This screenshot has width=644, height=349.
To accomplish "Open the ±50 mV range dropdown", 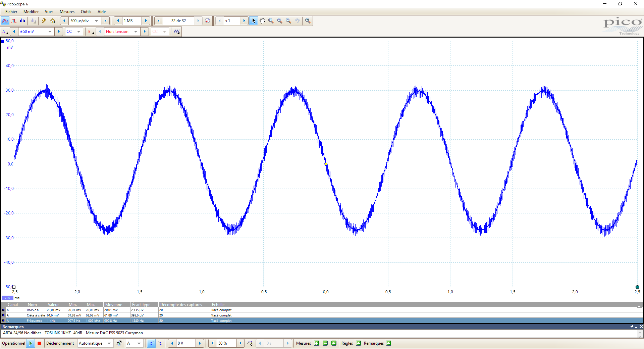I will tap(50, 32).
